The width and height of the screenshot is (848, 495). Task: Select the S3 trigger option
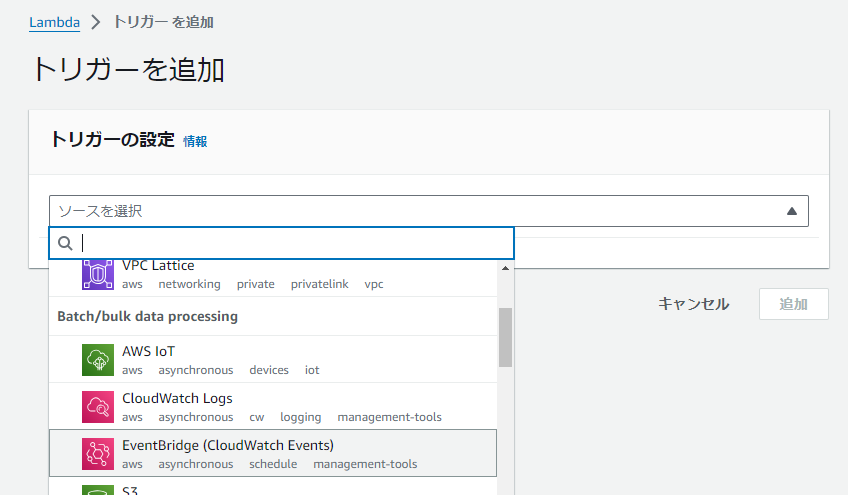click(x=273, y=486)
